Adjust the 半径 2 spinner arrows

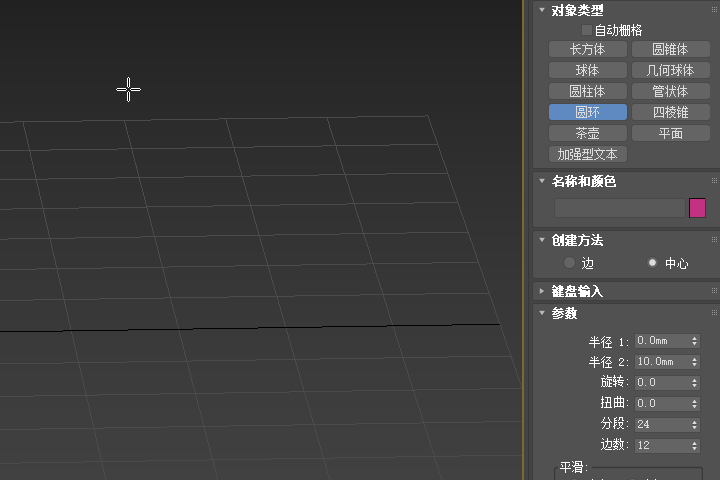pos(695,362)
